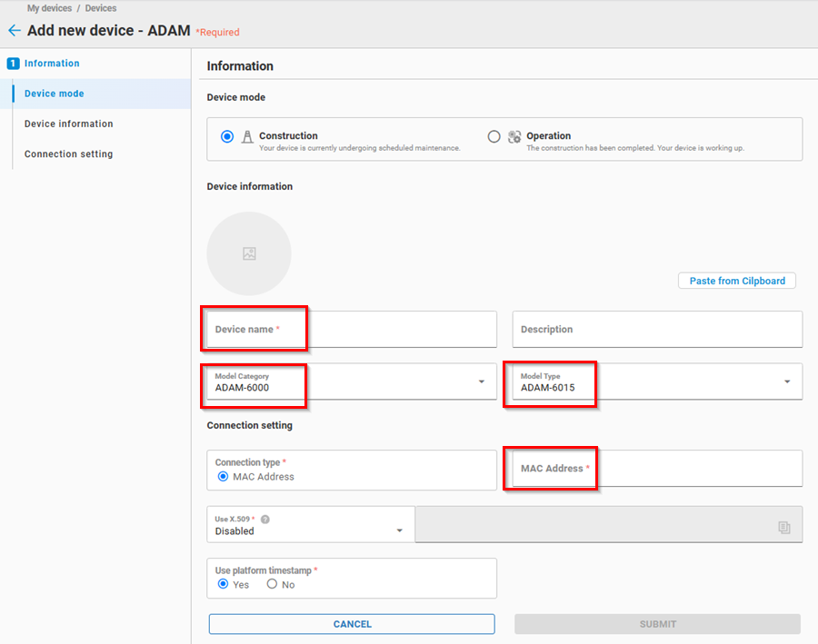The image size is (818, 644).
Task: Open the Use X.509 dropdown
Action: [x=399, y=530]
